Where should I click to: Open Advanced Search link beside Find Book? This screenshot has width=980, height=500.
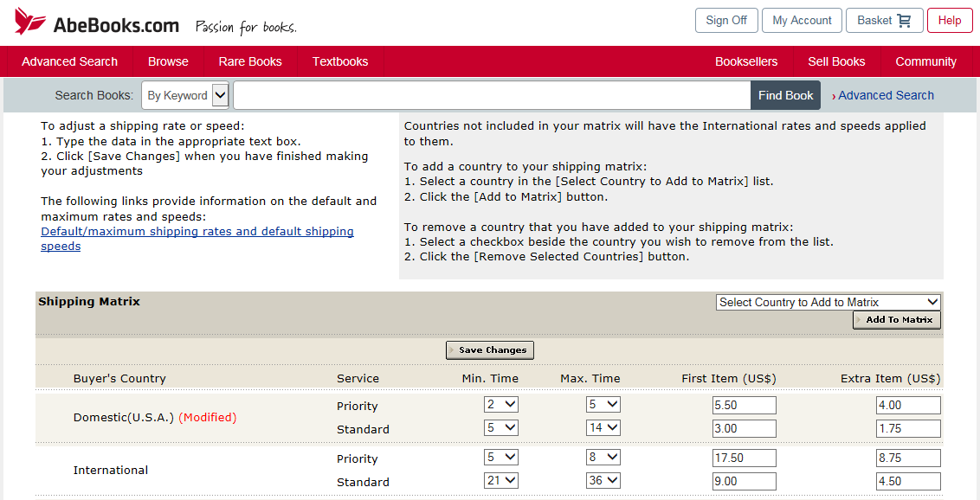coord(886,95)
